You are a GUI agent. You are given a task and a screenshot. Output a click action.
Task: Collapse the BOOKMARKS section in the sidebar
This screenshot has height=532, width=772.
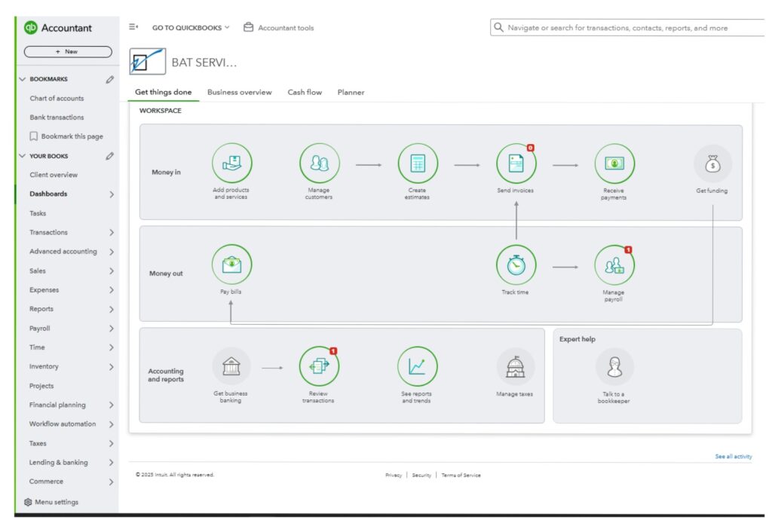22,79
